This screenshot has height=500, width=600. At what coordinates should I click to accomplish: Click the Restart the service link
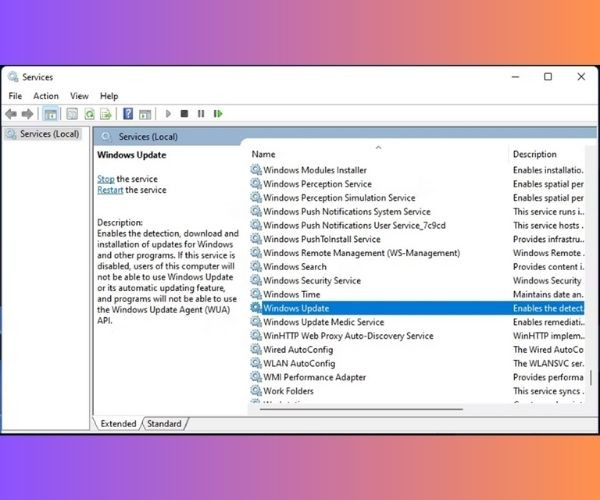click(110, 190)
